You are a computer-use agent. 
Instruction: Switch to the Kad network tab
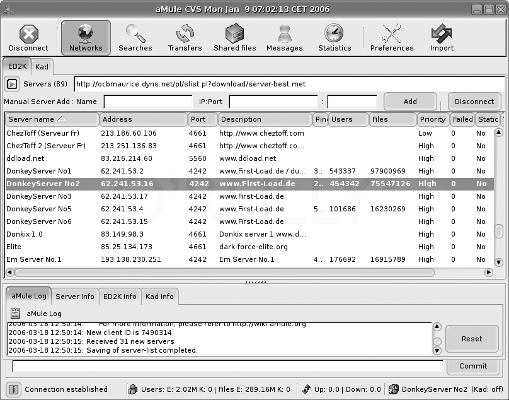[42, 67]
